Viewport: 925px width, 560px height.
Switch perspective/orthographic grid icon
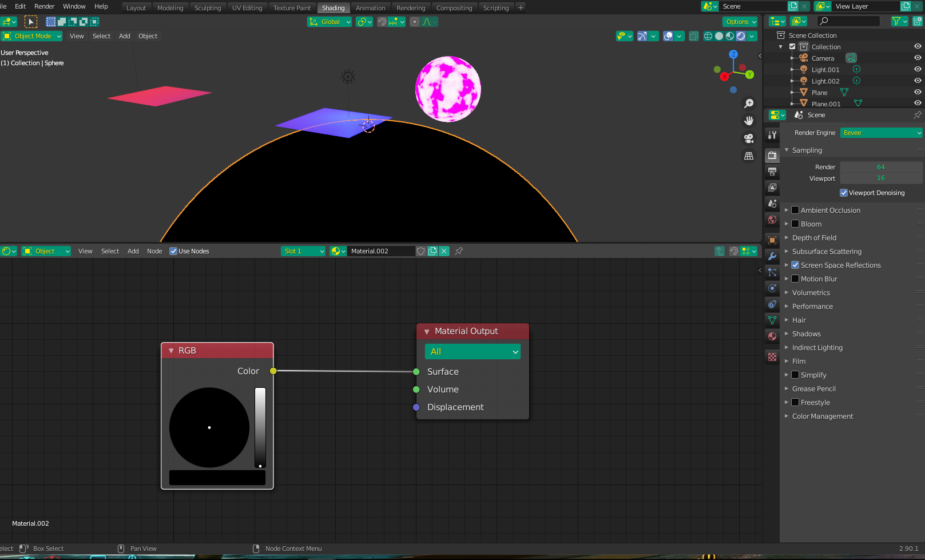749,156
